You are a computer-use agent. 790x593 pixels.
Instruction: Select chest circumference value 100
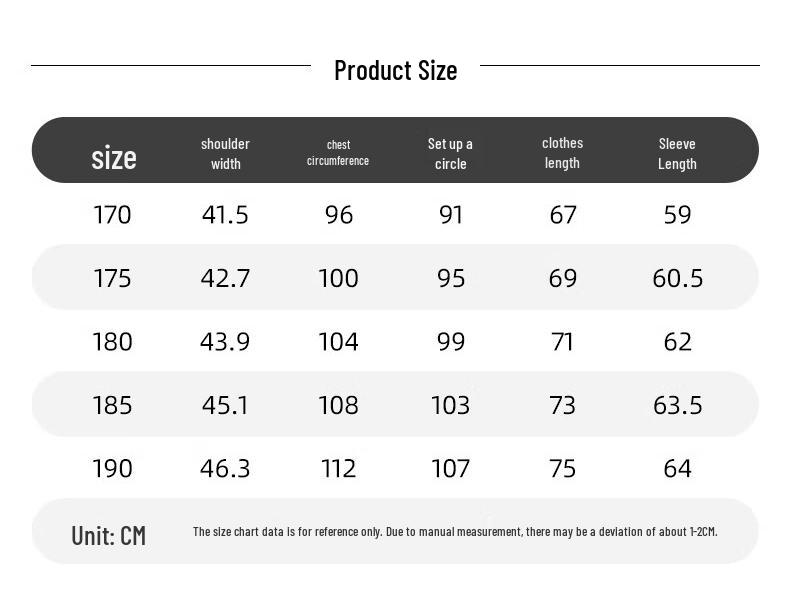click(338, 278)
